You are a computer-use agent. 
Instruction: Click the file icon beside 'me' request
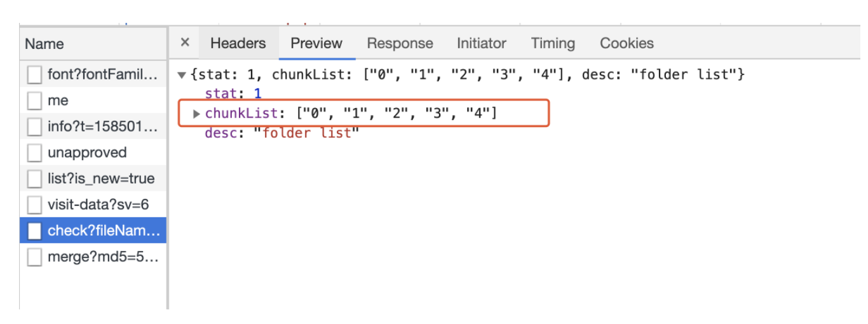[x=34, y=101]
